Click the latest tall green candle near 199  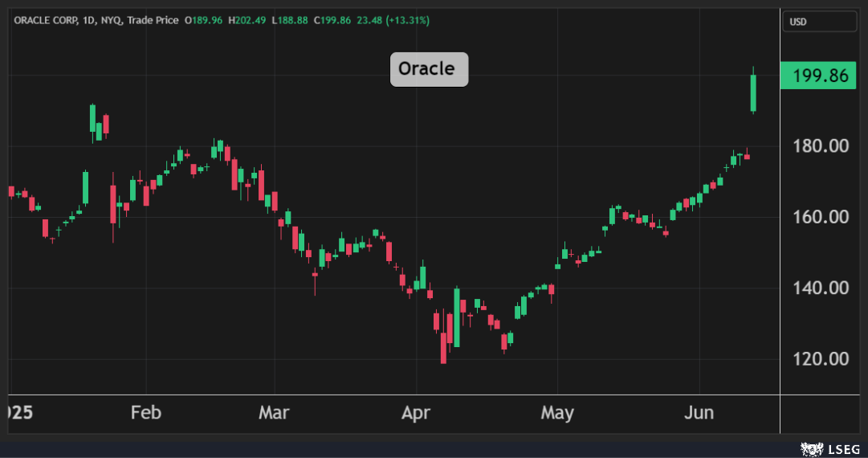tap(753, 93)
